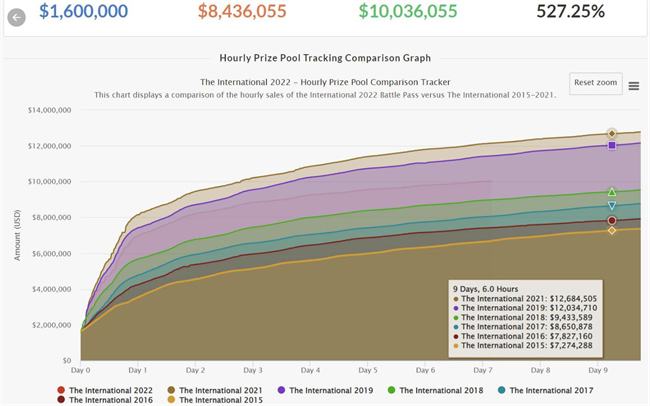Screen dimensions: 650x406
Task: Click the 2019 purple square data marker
Action: coord(611,145)
